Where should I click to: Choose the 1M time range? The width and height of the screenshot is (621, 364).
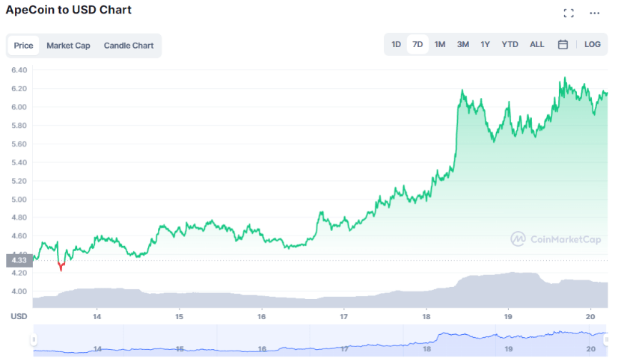pyautogui.click(x=440, y=45)
